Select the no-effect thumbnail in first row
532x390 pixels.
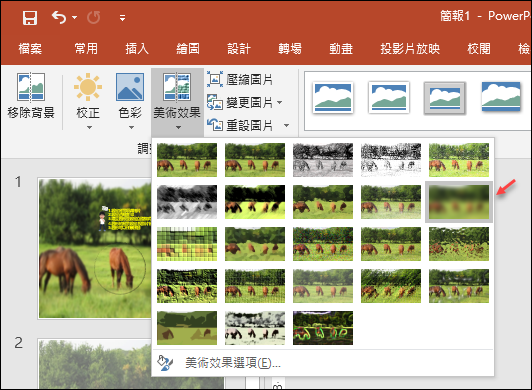187,160
